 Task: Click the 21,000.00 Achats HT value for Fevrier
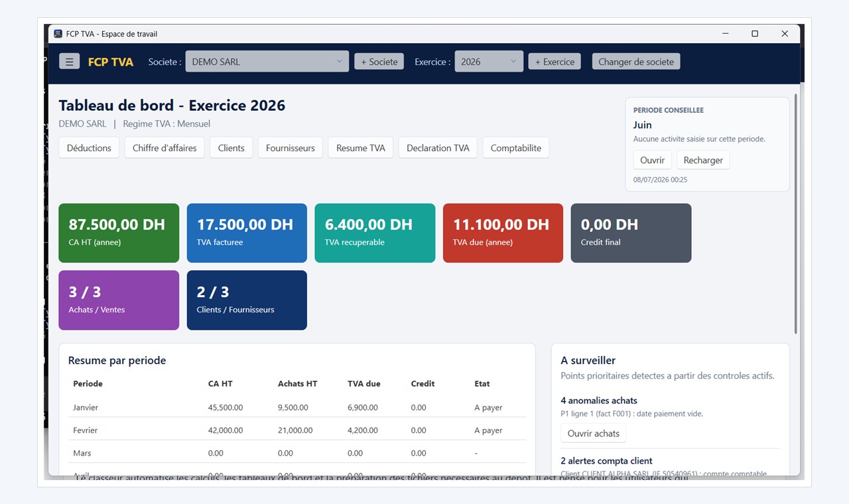[295, 430]
